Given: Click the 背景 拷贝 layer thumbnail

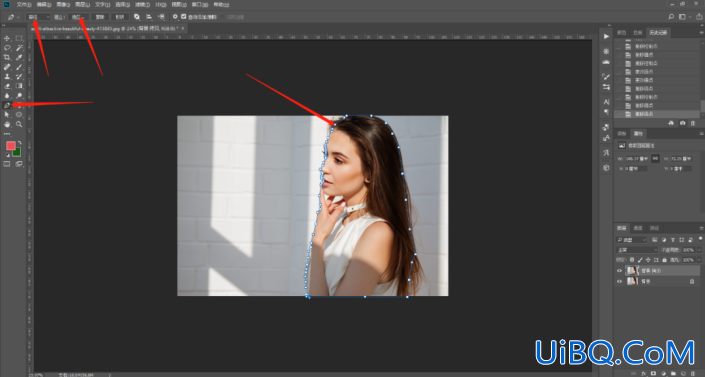Looking at the screenshot, I should pyautogui.click(x=632, y=270).
